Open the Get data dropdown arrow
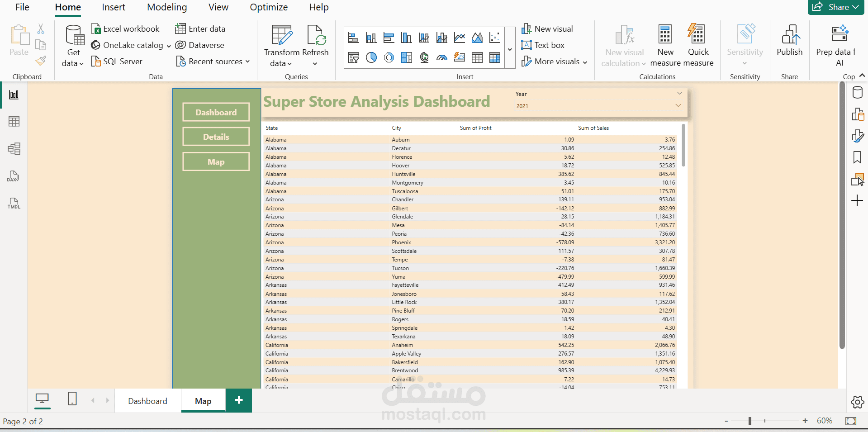This screenshot has height=432, width=868. [x=81, y=64]
